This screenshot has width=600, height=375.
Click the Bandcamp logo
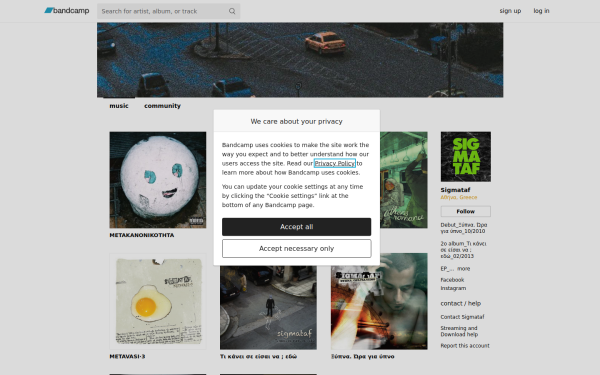coord(67,11)
